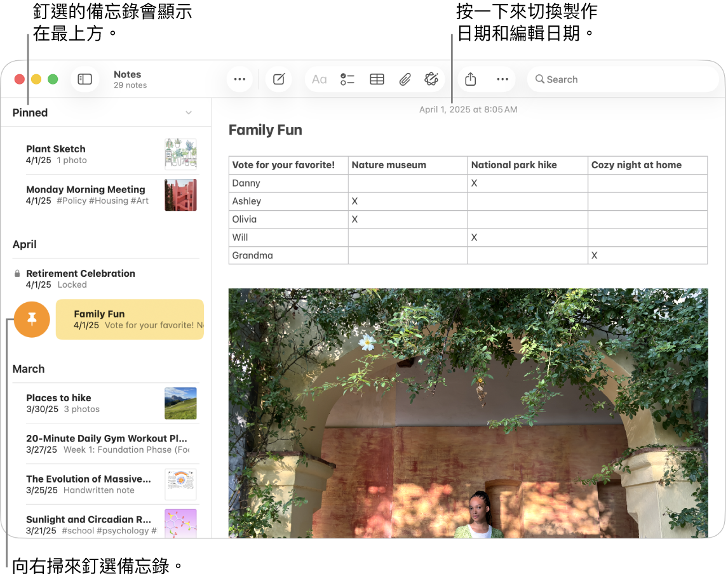Toggle the sidebar visibility button

pyautogui.click(x=85, y=79)
